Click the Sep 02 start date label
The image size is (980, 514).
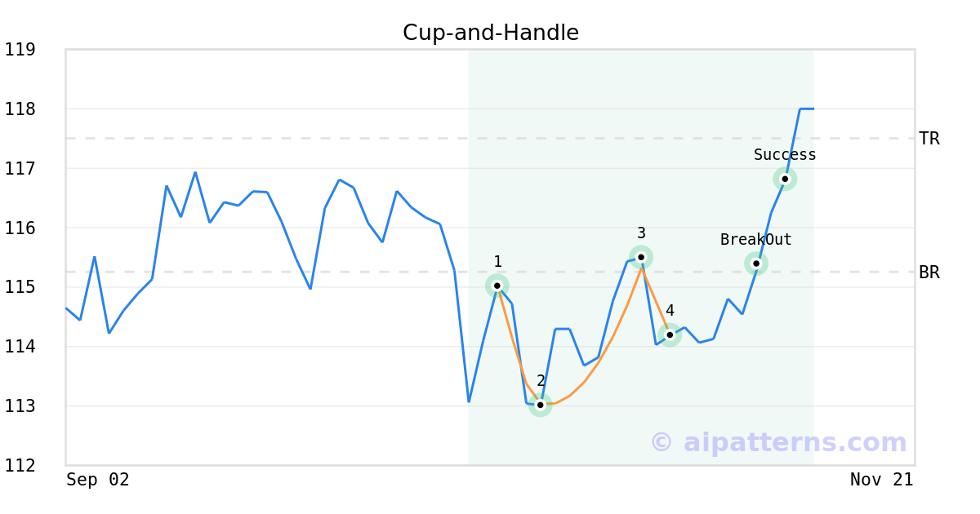(98, 480)
